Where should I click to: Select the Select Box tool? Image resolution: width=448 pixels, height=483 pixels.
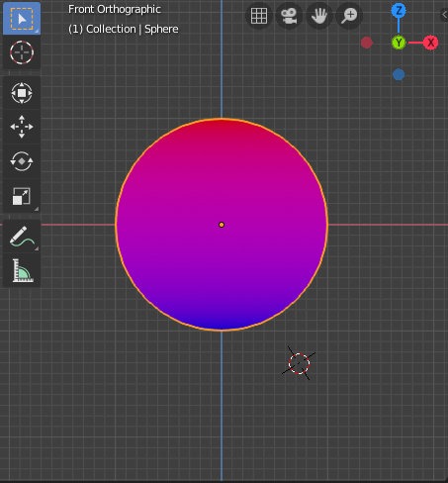(x=22, y=19)
